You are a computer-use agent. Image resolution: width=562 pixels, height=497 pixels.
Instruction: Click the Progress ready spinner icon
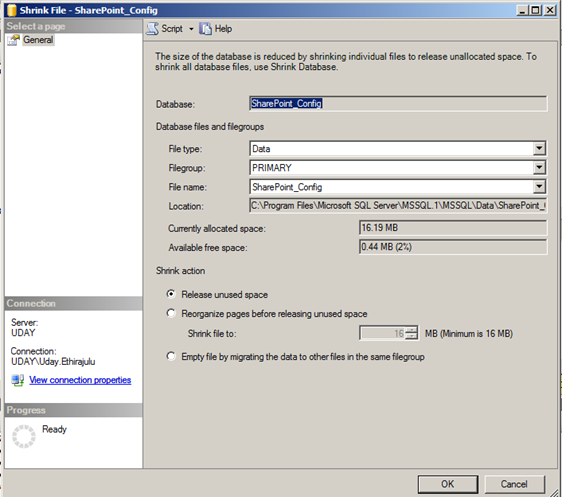tap(24, 436)
